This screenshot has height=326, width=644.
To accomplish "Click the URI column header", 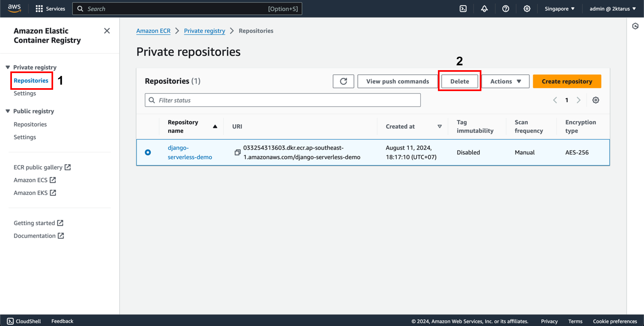I will [237, 126].
